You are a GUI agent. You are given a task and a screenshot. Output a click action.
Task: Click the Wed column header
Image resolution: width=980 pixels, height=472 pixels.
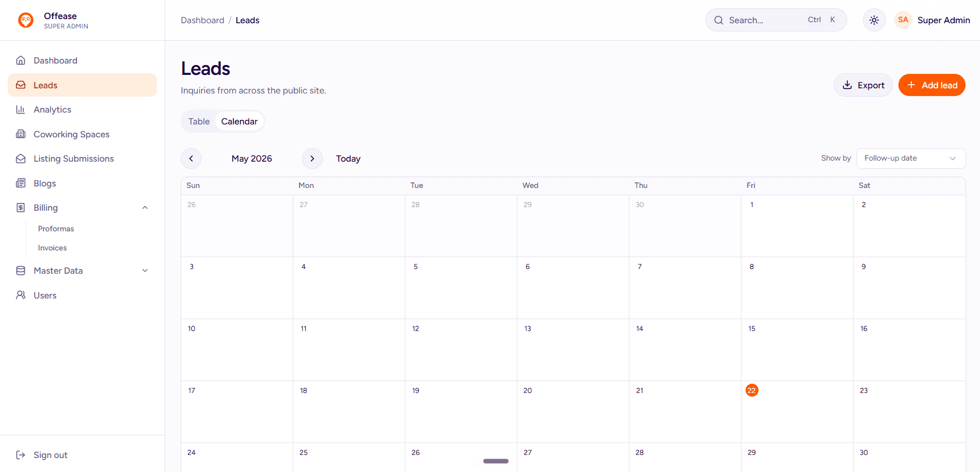[x=530, y=185]
